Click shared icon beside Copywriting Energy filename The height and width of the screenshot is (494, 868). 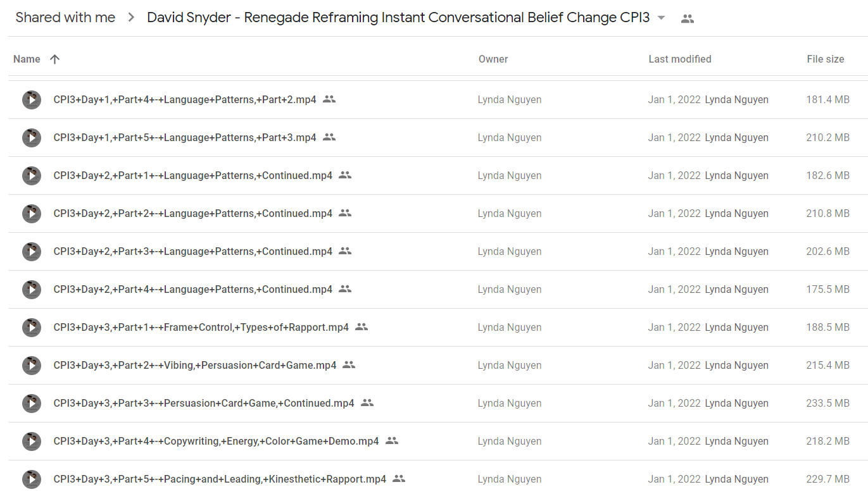[392, 441]
